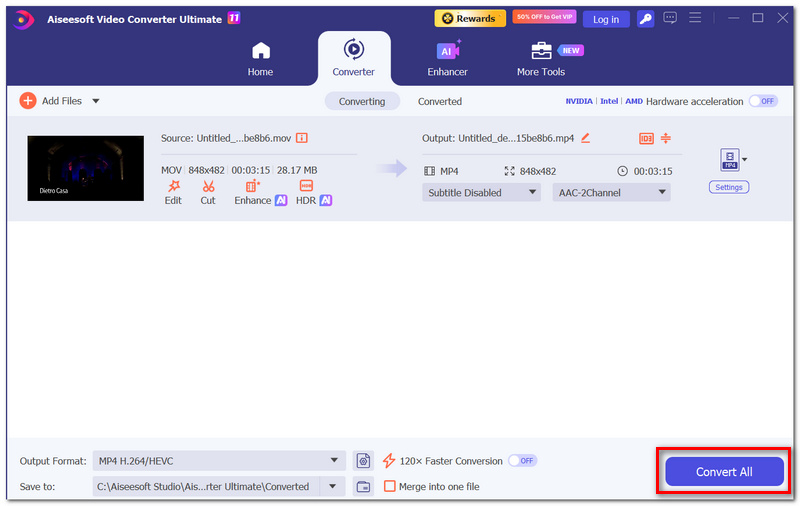Toggle the 120× Faster Conversion switch
Screen dimensions: 800x506
pyautogui.click(x=522, y=461)
